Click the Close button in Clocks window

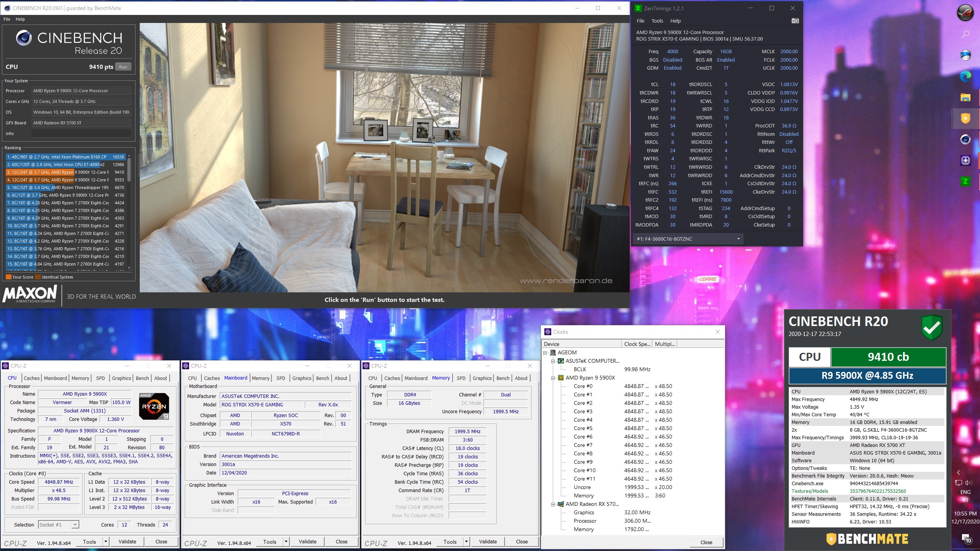tap(706, 542)
